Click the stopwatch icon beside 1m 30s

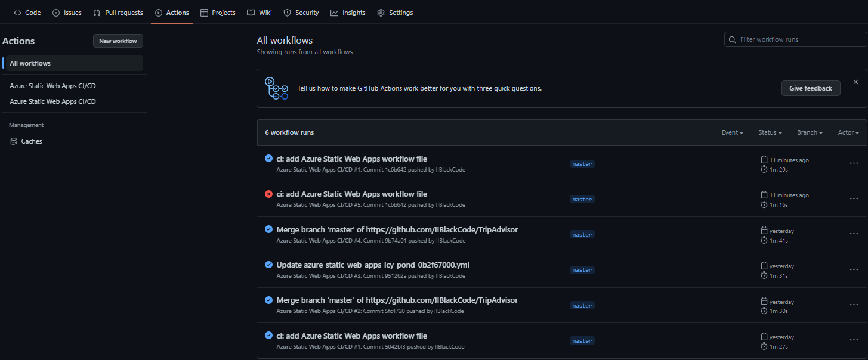tap(764, 311)
